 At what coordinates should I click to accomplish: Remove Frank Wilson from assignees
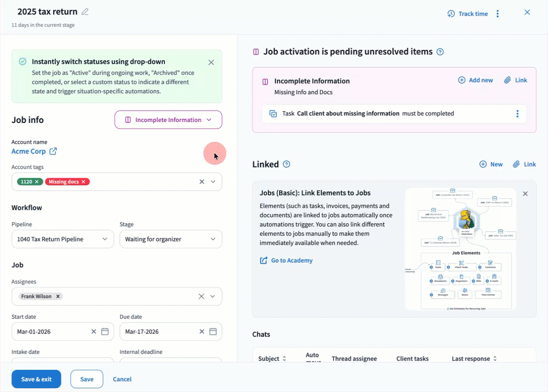point(58,296)
